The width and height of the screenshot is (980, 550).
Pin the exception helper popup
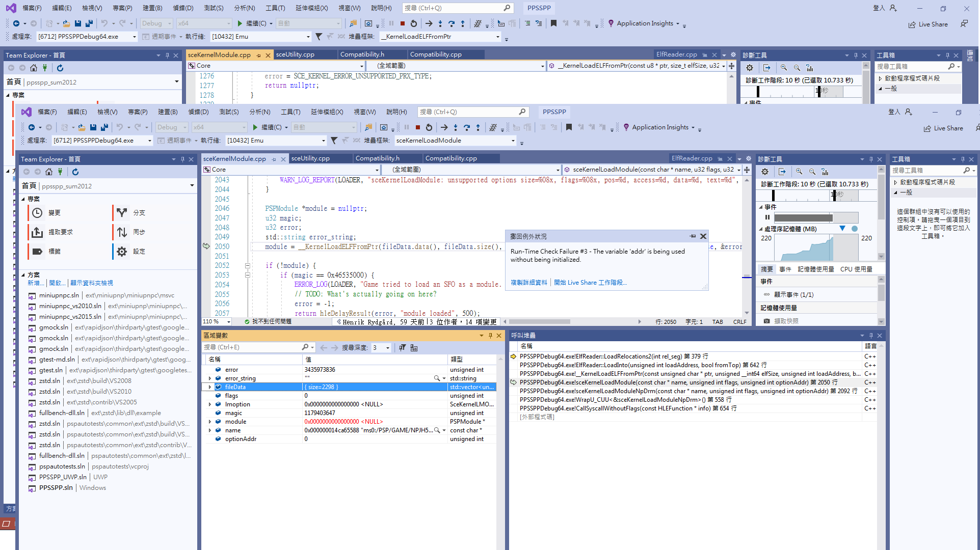(693, 236)
